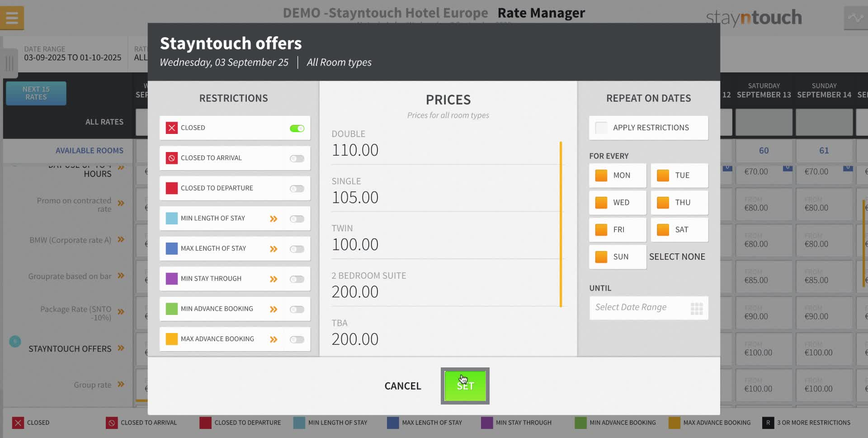Click SELECT NONE for days
Screen dimensions: 868x438
(677, 257)
